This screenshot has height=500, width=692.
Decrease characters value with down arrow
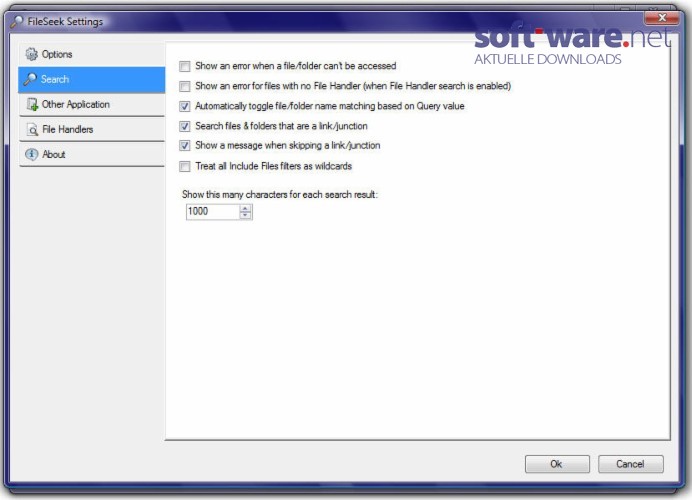245,215
